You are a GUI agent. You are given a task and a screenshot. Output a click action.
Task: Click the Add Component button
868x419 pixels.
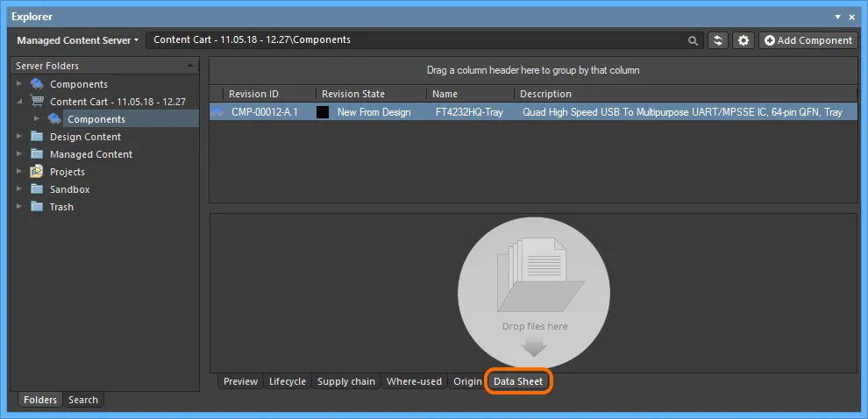808,40
